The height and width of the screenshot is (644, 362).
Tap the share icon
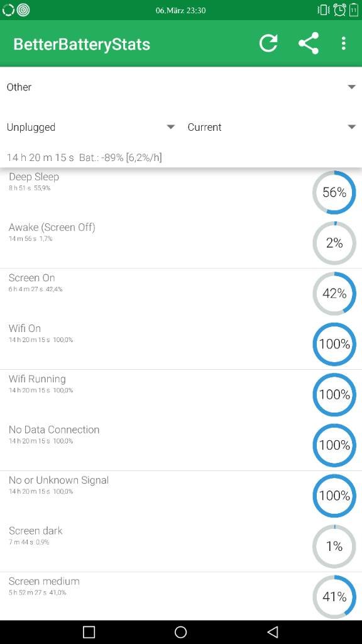click(309, 43)
